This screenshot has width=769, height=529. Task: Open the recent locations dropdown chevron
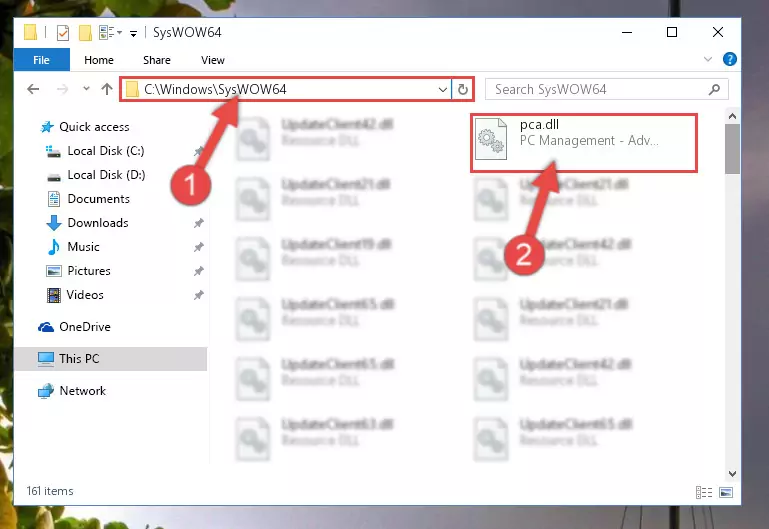[x=86, y=89]
